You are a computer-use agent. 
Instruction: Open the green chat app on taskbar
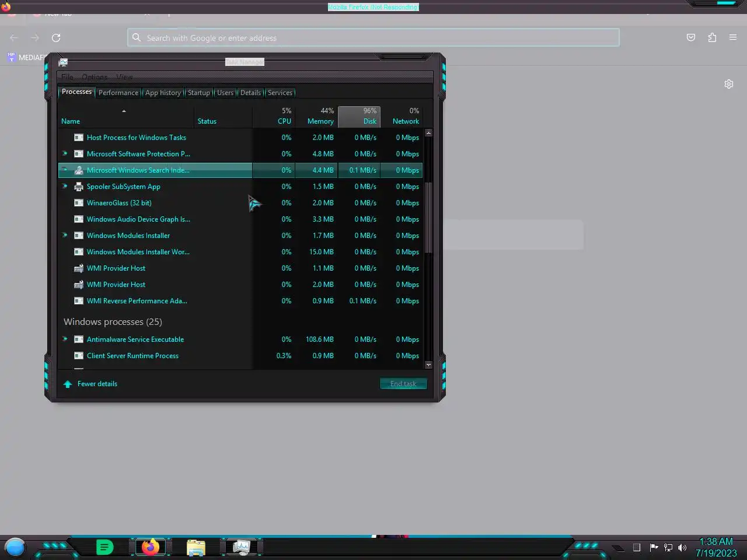point(104,547)
